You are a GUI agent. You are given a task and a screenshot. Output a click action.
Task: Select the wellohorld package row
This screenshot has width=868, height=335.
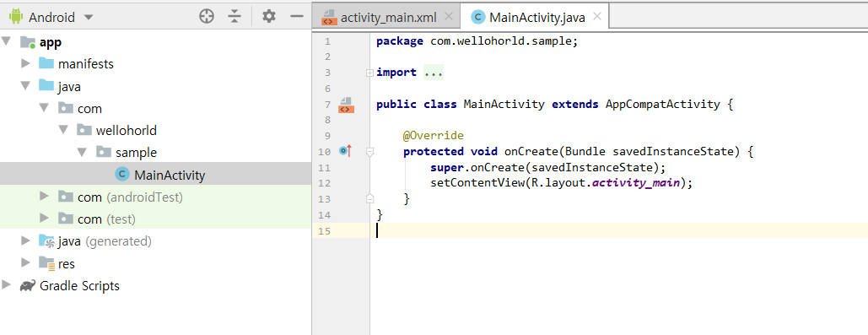pyautogui.click(x=155, y=131)
